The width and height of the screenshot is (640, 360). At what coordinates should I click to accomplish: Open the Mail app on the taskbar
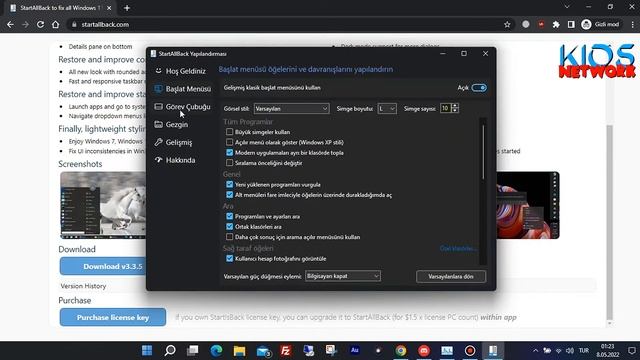tap(263, 350)
